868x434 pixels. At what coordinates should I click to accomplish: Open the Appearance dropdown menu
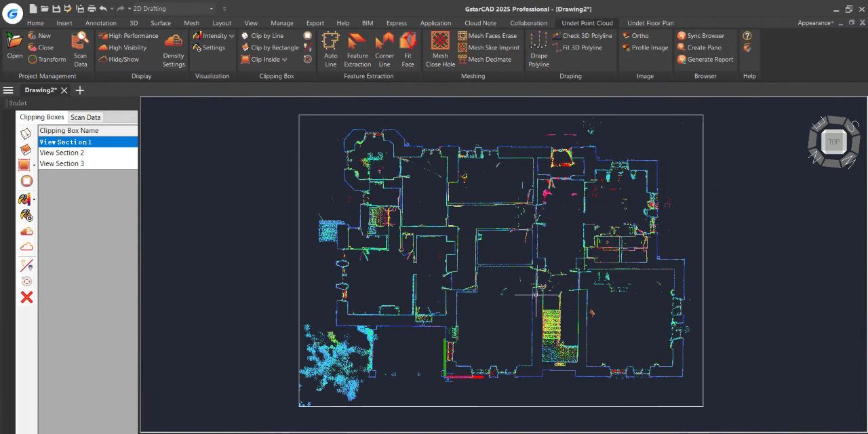click(816, 23)
